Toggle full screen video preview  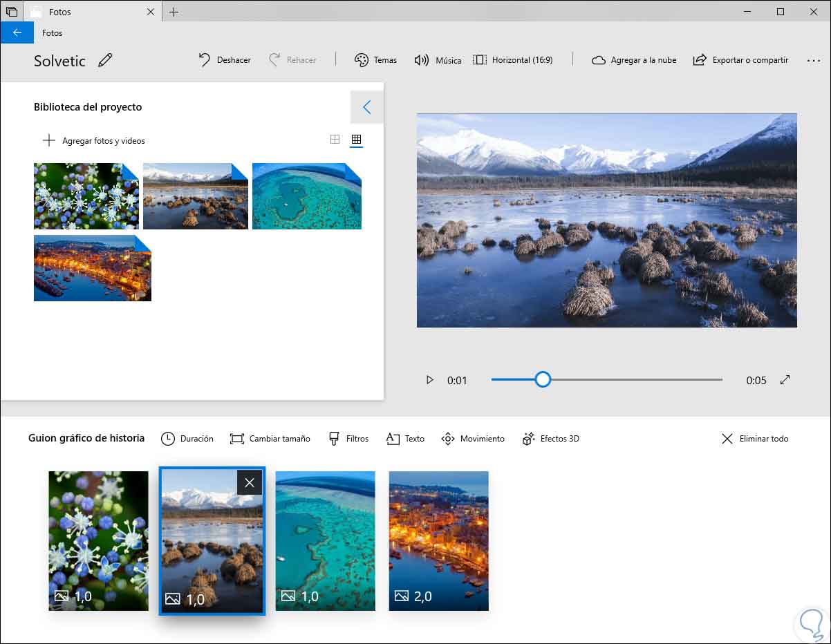click(785, 380)
